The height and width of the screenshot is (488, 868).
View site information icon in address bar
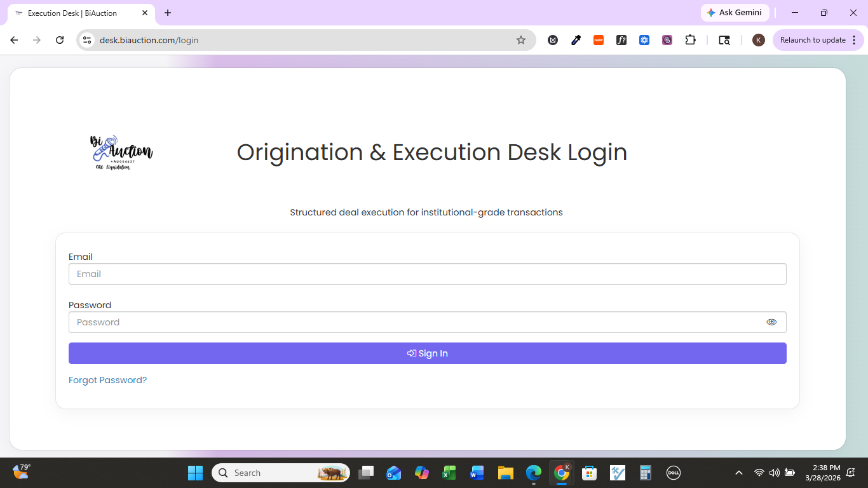(88, 40)
